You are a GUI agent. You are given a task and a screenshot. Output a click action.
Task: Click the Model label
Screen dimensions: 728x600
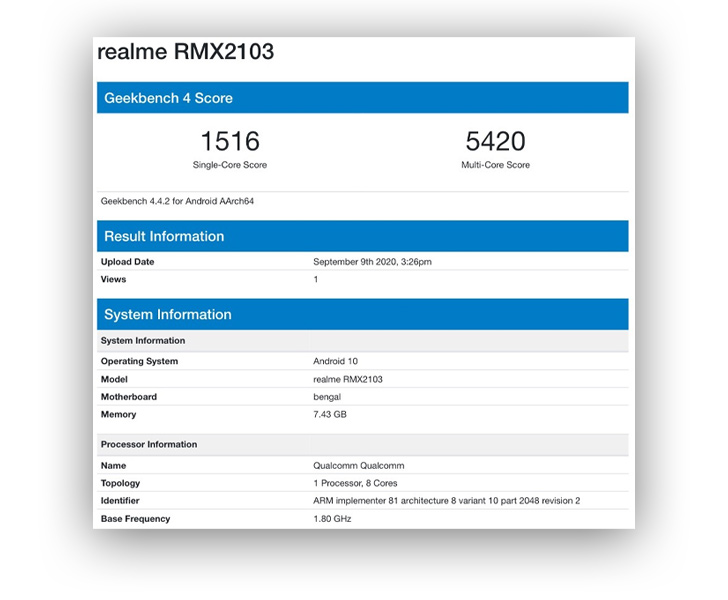coord(114,379)
